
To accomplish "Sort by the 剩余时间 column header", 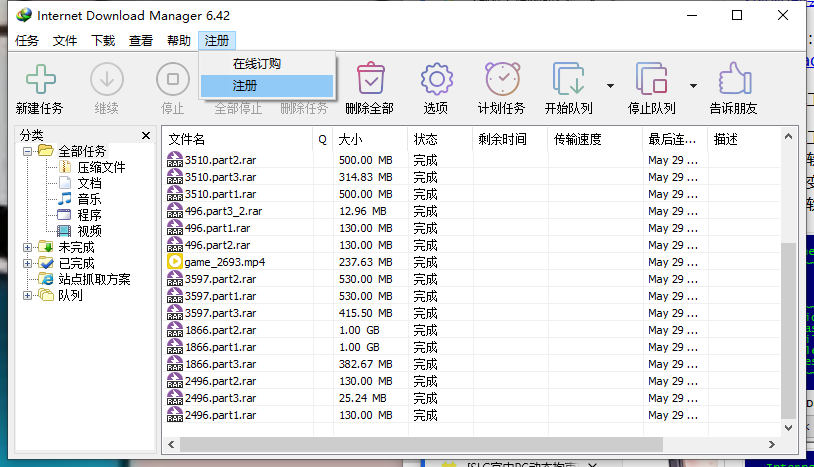I will (x=510, y=139).
